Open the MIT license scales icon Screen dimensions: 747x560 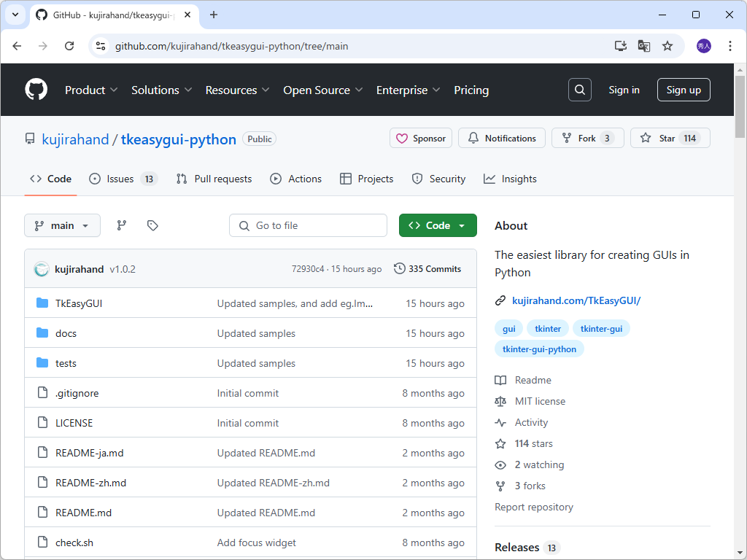(x=501, y=400)
